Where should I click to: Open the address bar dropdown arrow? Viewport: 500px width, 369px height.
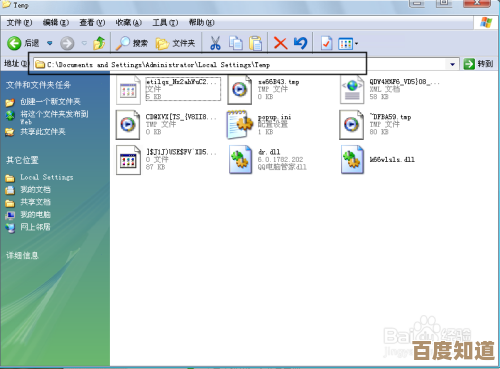point(452,64)
